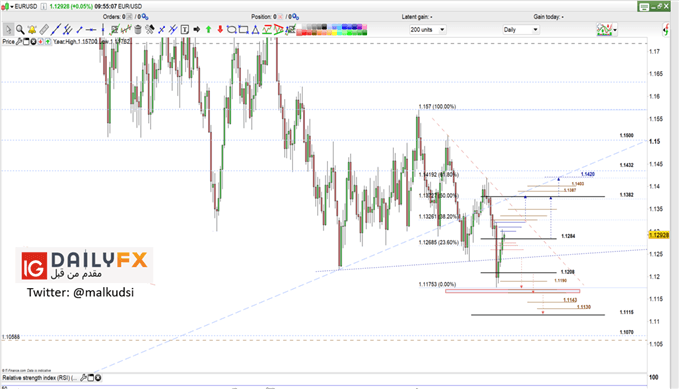
Task: Click the 1.11753 (0.00%) Fibonacci label
Action: coord(437,284)
